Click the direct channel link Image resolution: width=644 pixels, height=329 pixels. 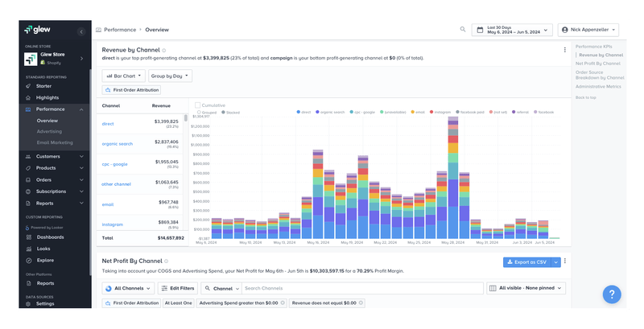point(108,124)
